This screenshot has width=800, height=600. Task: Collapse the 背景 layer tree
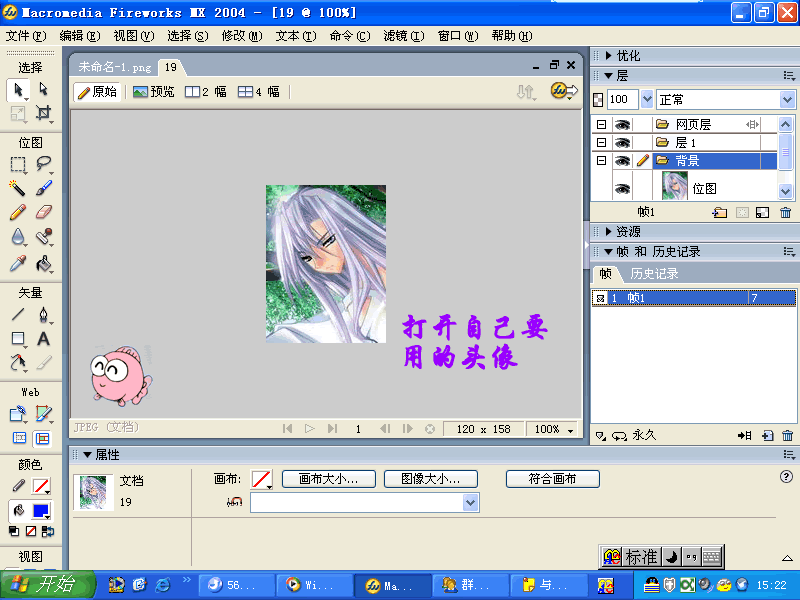click(602, 160)
